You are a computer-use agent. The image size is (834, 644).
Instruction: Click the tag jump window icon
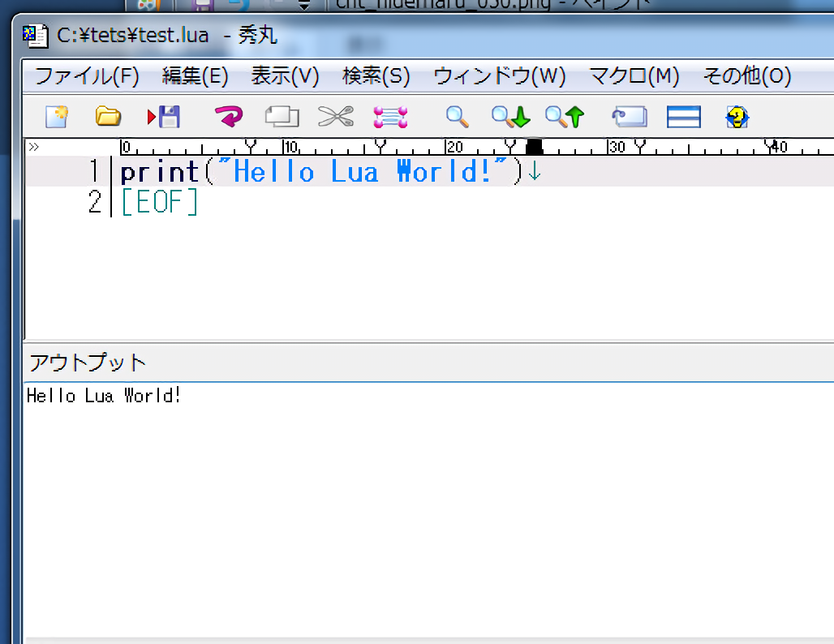coord(630,117)
